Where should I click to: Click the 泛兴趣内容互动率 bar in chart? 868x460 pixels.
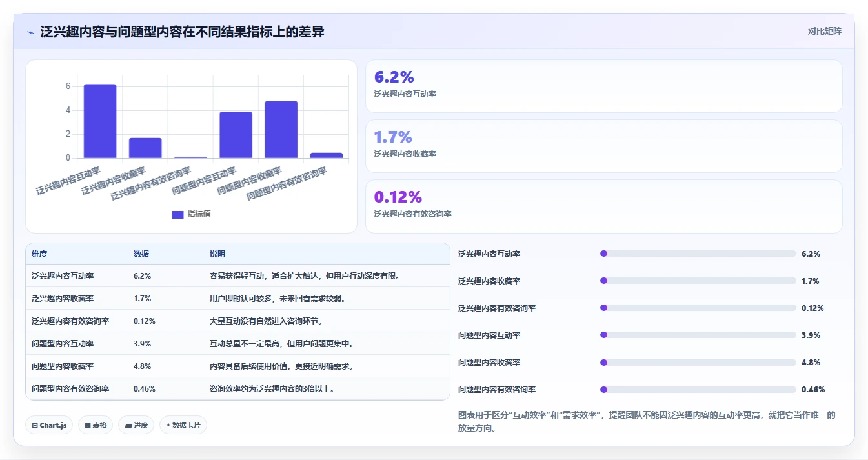pos(100,121)
